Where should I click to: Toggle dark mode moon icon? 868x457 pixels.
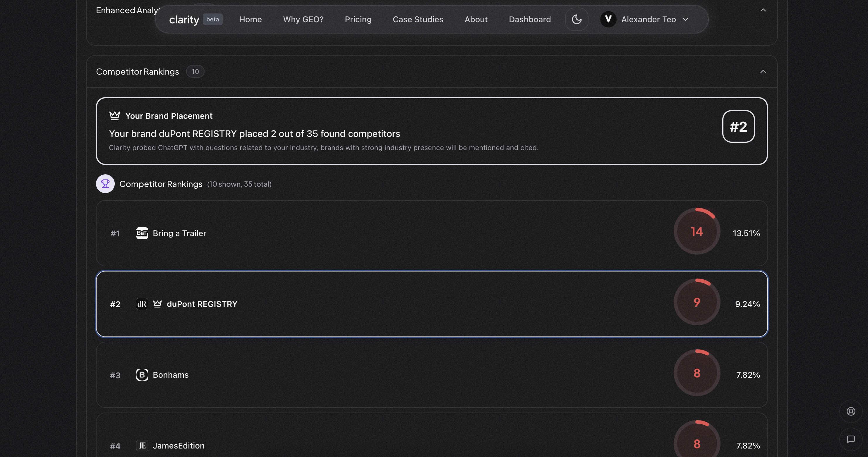(577, 19)
